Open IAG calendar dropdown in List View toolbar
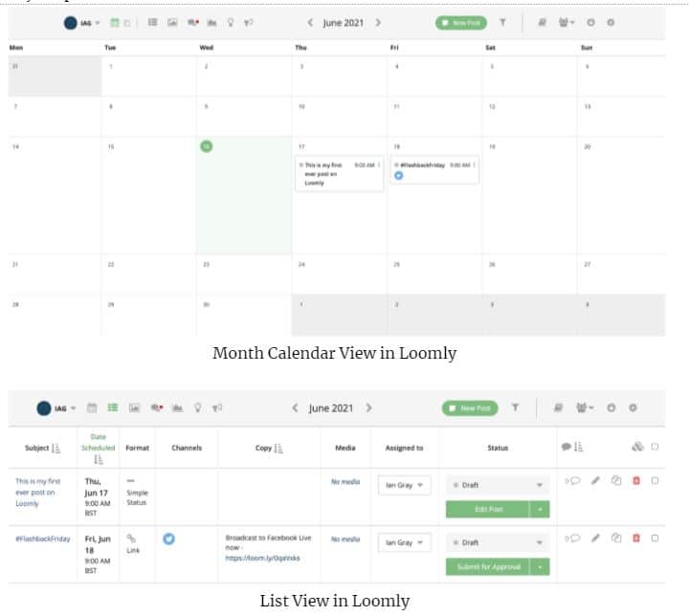 coord(56,408)
